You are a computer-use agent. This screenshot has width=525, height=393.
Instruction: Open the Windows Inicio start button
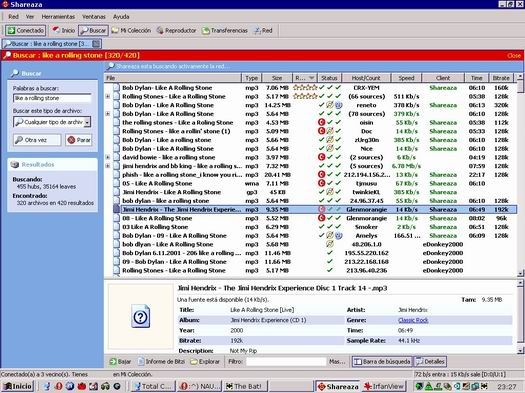[x=18, y=386]
